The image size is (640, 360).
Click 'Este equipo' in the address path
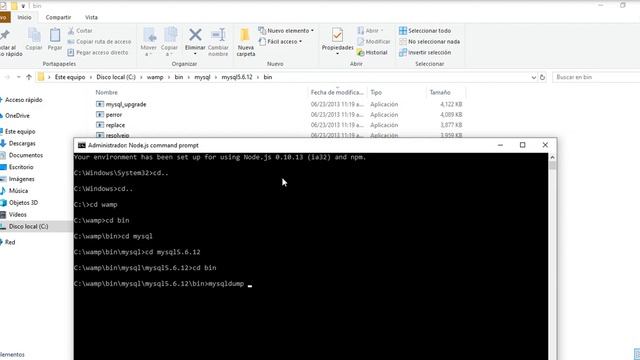coord(70,77)
